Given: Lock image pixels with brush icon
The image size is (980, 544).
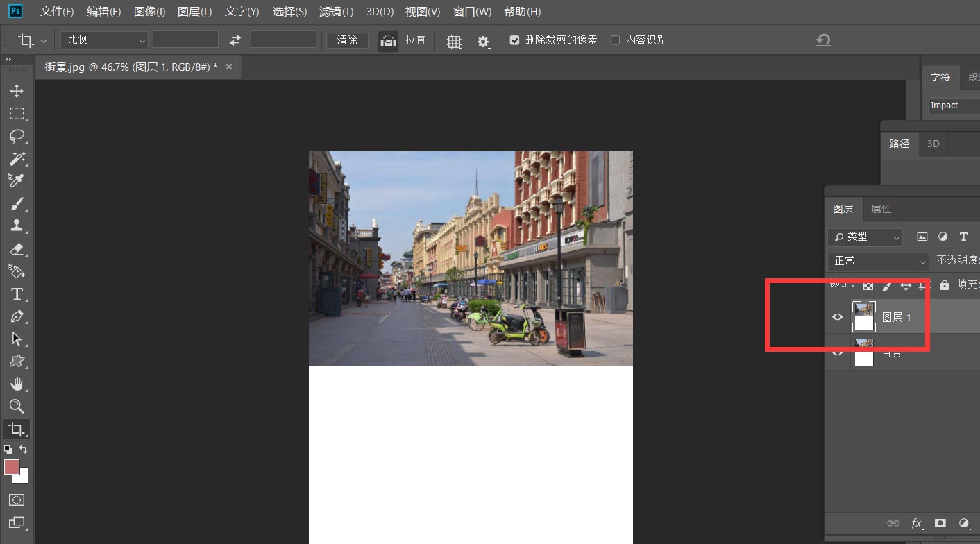Looking at the screenshot, I should pyautogui.click(x=887, y=285).
